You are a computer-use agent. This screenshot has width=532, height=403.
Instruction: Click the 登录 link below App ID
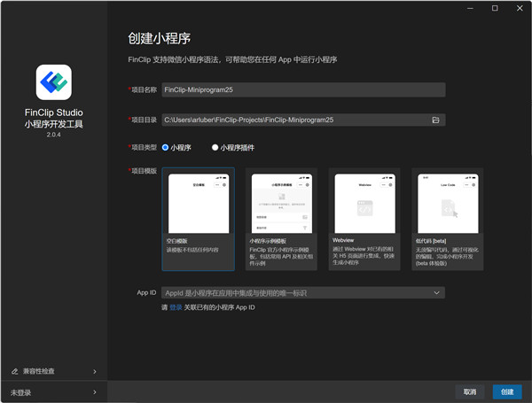[176, 307]
